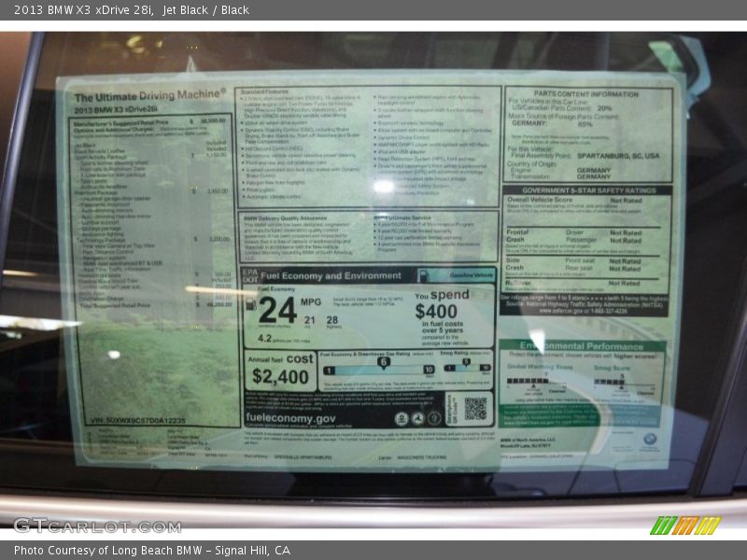Click 'Overall Vehicle Score' label
The width and height of the screenshot is (747, 560).
pos(540,200)
